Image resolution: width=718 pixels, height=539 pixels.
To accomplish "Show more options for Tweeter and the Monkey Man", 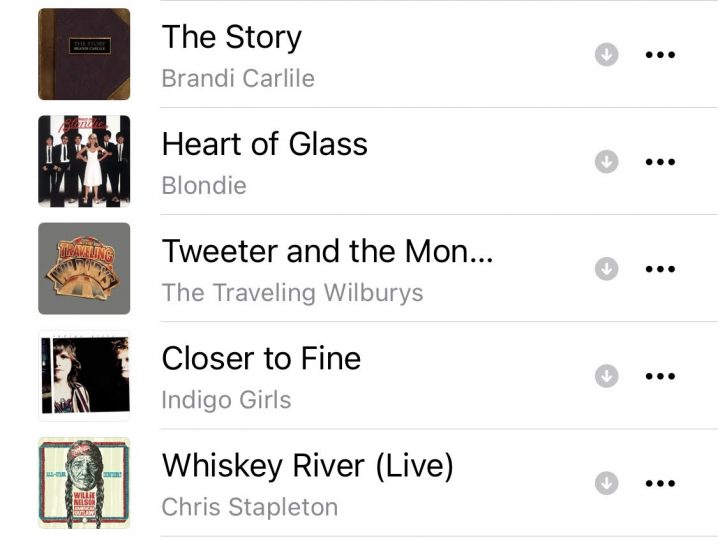I will pos(660,268).
